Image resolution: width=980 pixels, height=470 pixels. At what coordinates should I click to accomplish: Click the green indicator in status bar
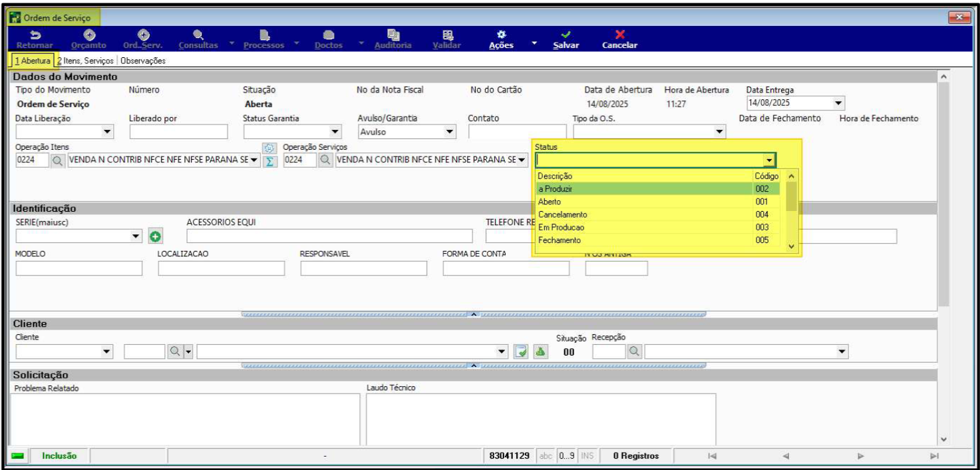click(x=18, y=456)
